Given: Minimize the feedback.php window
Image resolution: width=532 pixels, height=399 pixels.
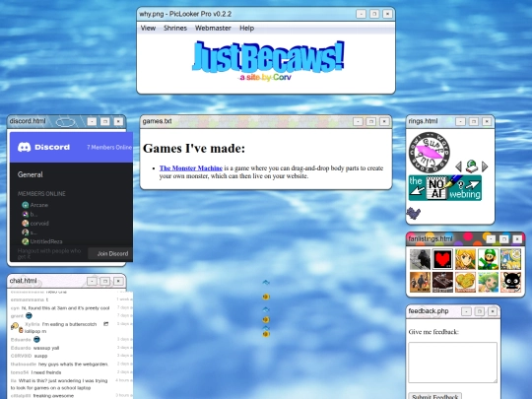Looking at the screenshot, I should (466, 311).
